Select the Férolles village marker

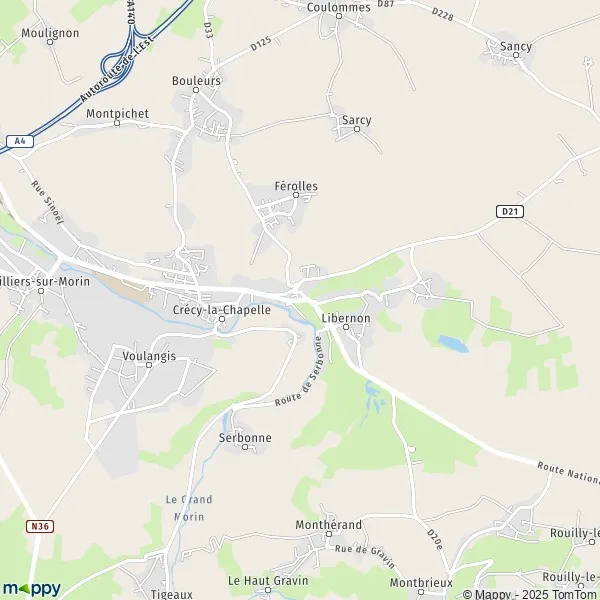[296, 195]
